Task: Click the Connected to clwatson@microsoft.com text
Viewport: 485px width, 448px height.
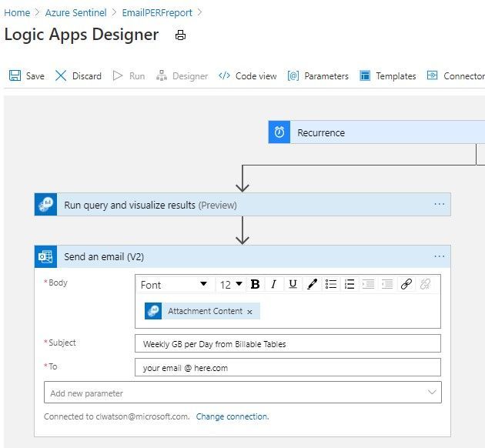Action: point(116,416)
